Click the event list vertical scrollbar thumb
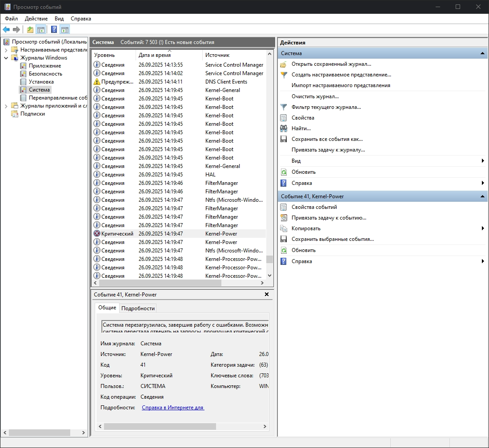The width and height of the screenshot is (489, 448). [269, 259]
